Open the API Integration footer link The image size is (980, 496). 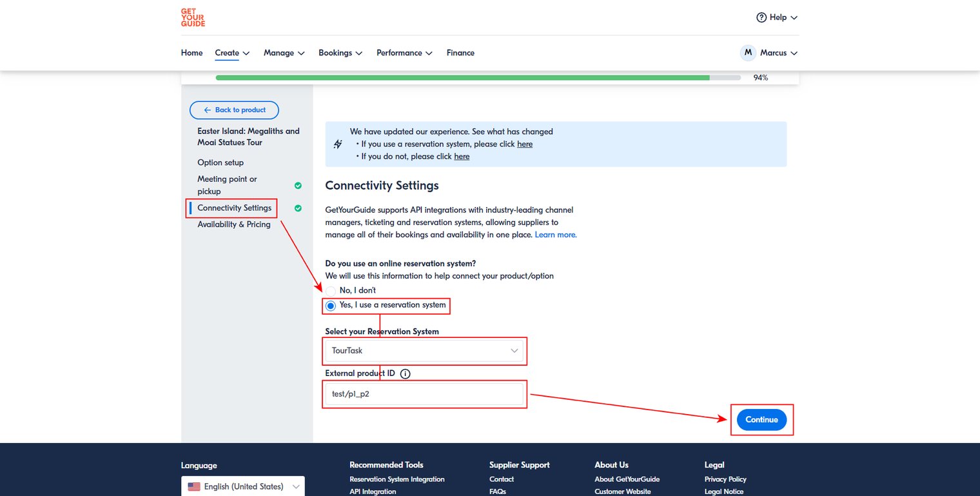point(373,491)
